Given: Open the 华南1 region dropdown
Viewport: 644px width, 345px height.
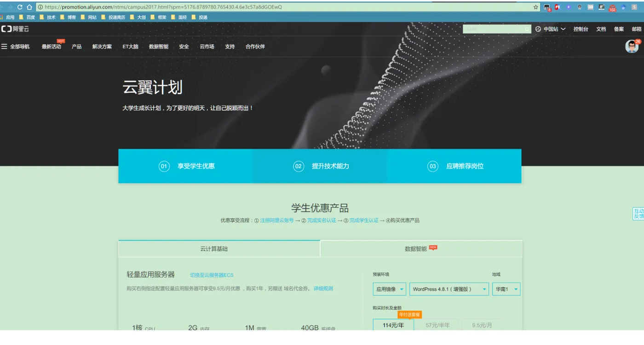Looking at the screenshot, I should [506, 289].
